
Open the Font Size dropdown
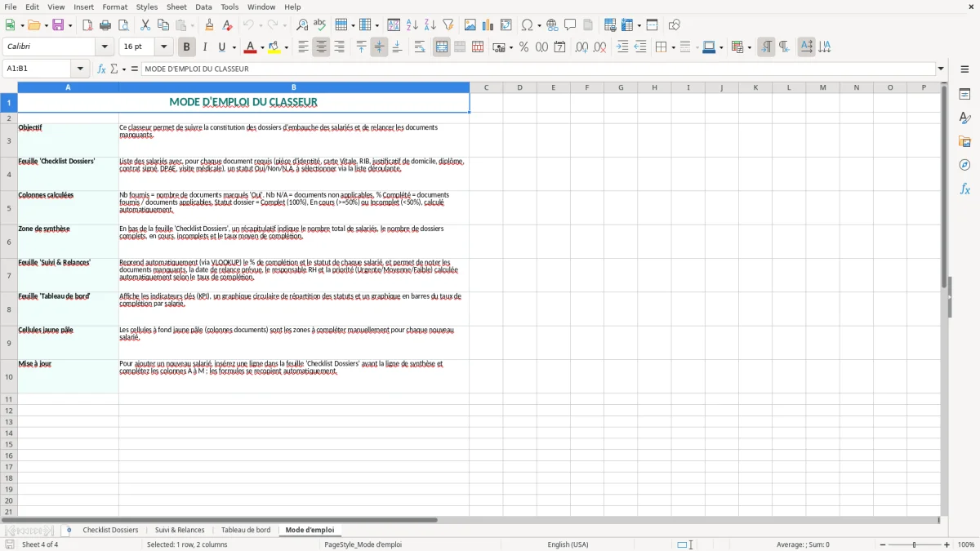coord(164,47)
